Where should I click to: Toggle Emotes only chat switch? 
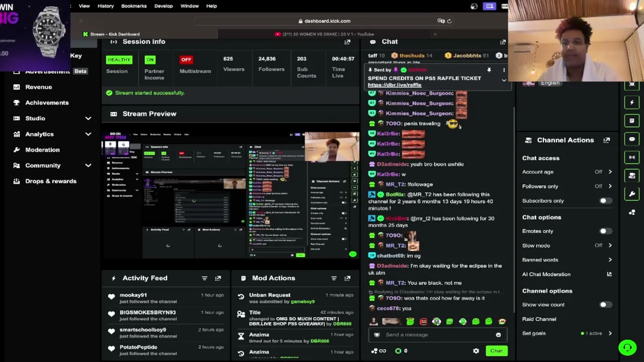point(605,231)
